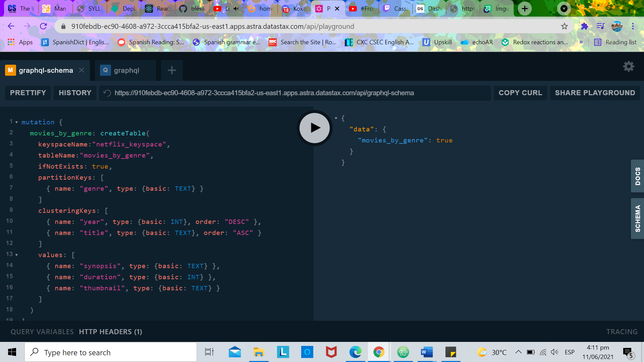Open Microsoft Word from the taskbar
Viewport: 644px width, 362px height.
pos(426,352)
